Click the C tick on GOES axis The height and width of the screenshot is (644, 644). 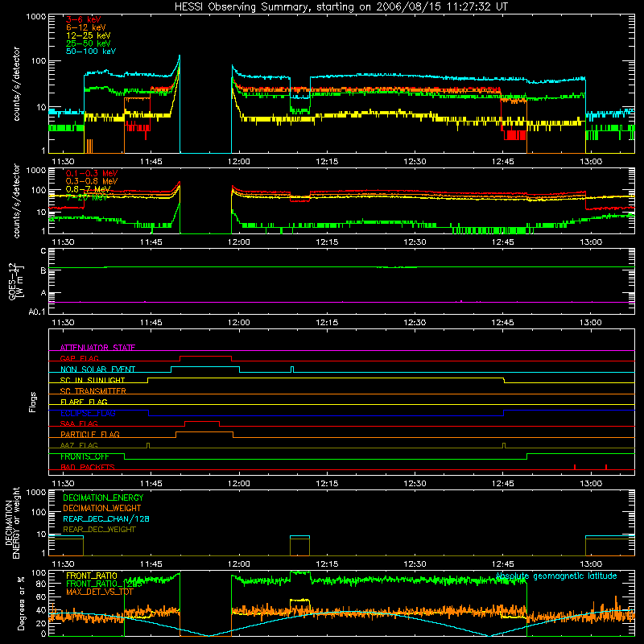pyautogui.click(x=43, y=250)
